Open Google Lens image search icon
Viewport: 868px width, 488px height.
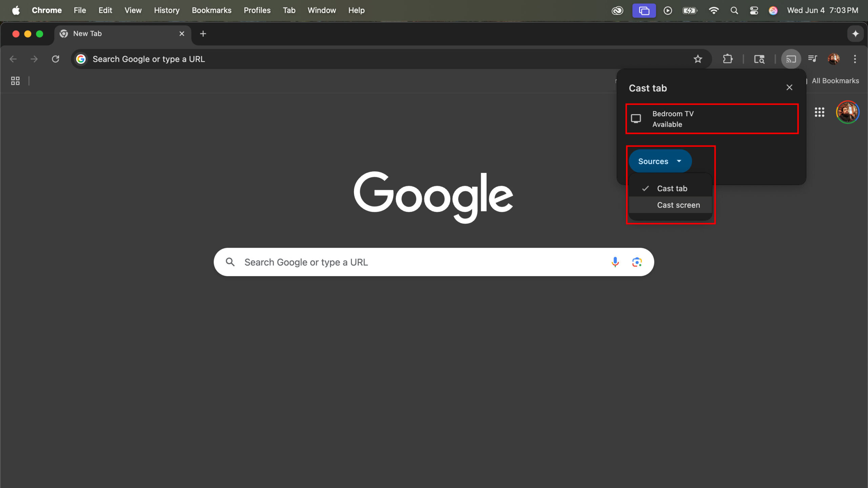(637, 262)
